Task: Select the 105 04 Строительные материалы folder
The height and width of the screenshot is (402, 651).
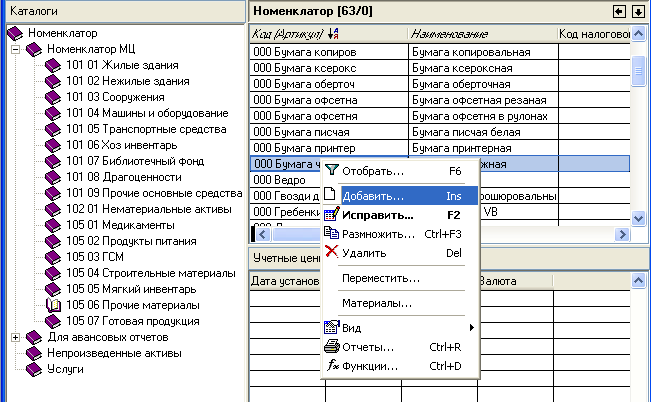Action: tap(151, 273)
